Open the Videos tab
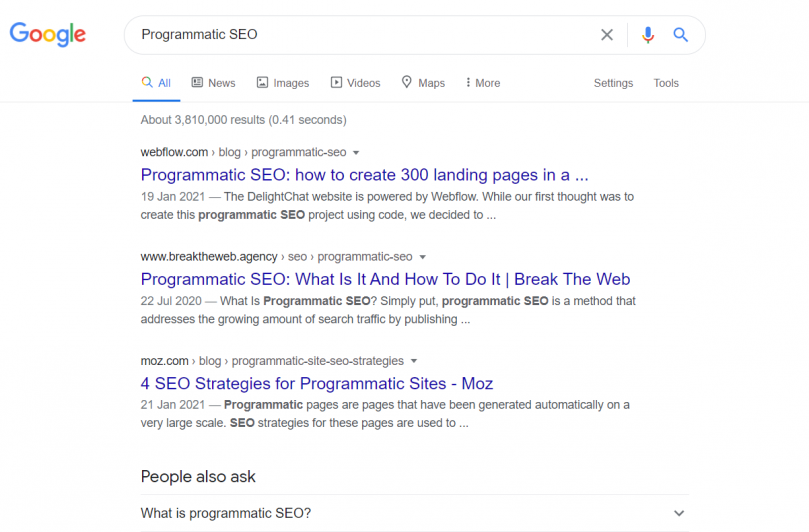Viewport: 809px width, 532px height. [x=355, y=83]
